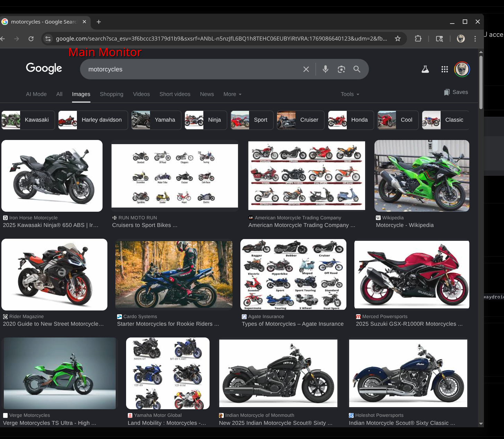The image size is (504, 439).
Task: Open the Google account avatar menu
Action: (x=462, y=69)
